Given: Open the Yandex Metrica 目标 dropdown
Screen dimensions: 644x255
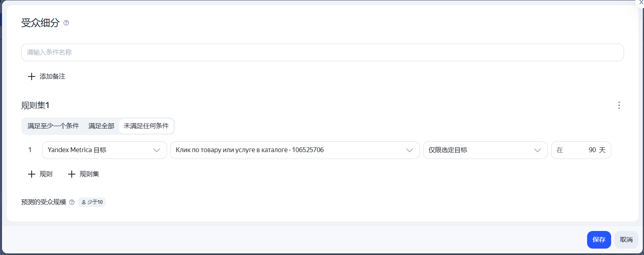Looking at the screenshot, I should coord(105,150).
